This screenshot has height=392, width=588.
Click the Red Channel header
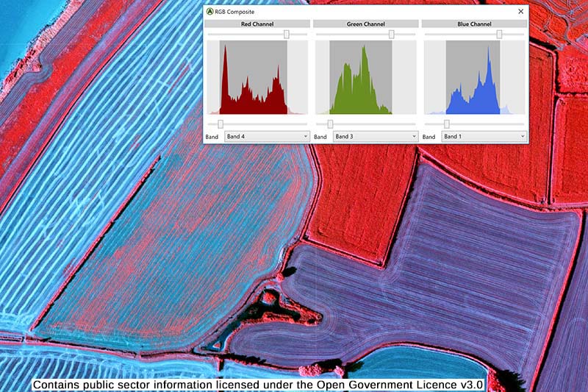click(257, 24)
